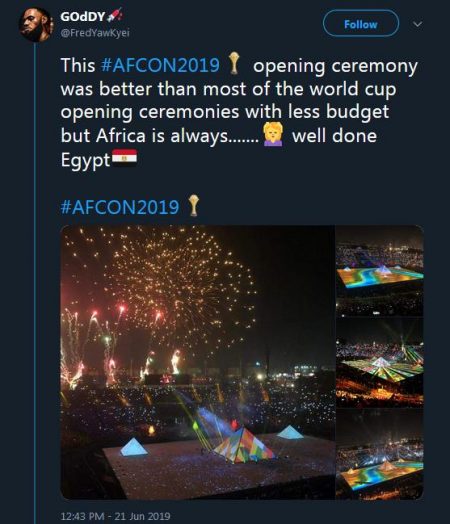Click the vertical thread line below the avatar
This screenshot has height=524, width=450.
34,283
